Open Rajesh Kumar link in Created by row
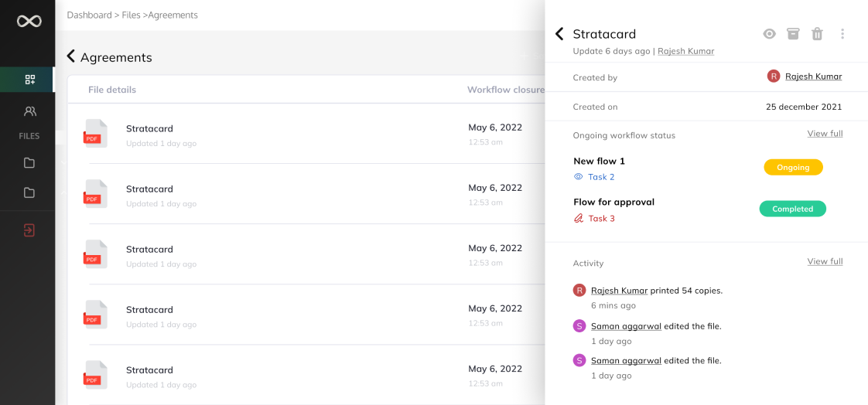This screenshot has height=405, width=868. pyautogui.click(x=813, y=77)
